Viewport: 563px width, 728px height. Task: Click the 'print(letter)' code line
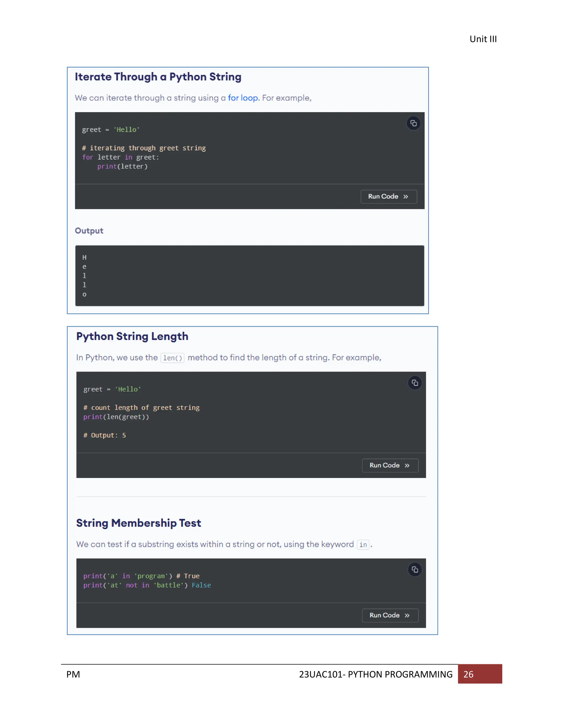click(122, 166)
